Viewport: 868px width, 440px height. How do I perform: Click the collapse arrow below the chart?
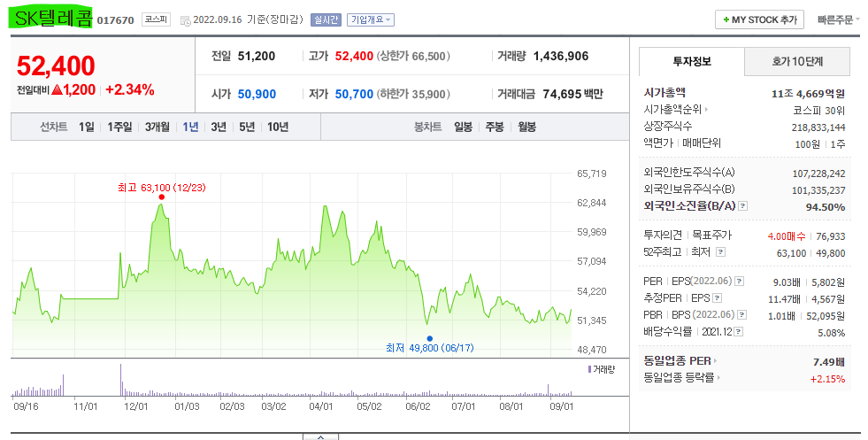click(x=320, y=436)
